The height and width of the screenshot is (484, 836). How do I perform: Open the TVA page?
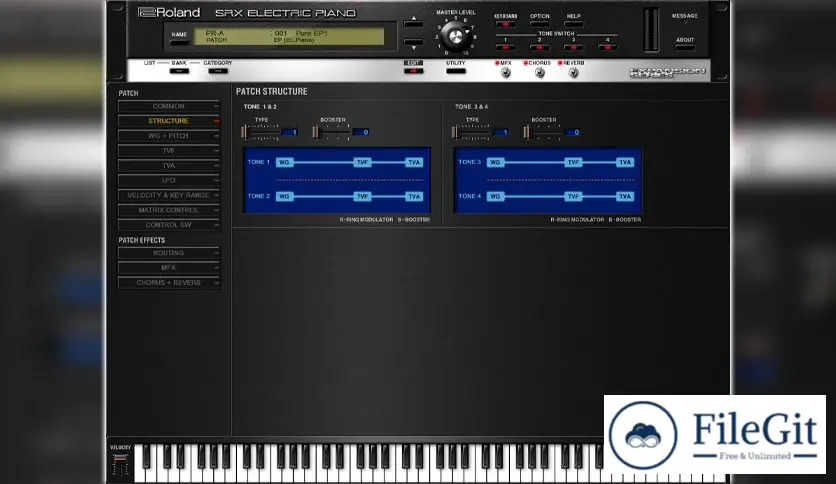(168, 166)
